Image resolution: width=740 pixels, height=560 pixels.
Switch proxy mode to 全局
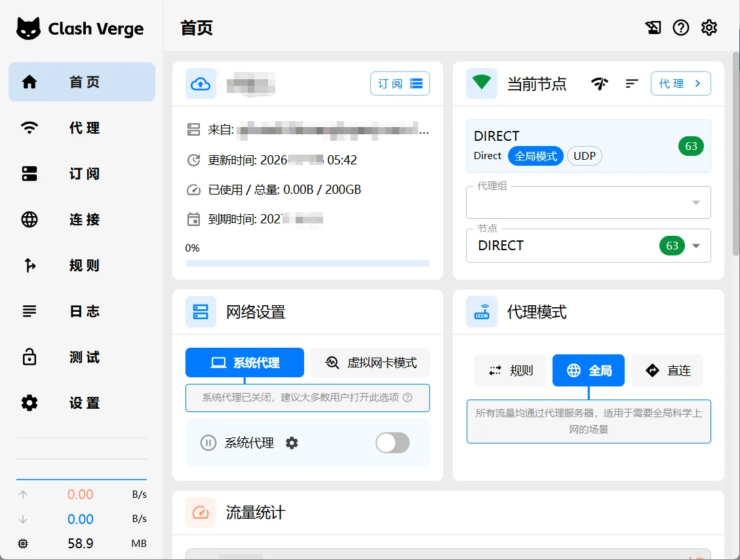589,370
